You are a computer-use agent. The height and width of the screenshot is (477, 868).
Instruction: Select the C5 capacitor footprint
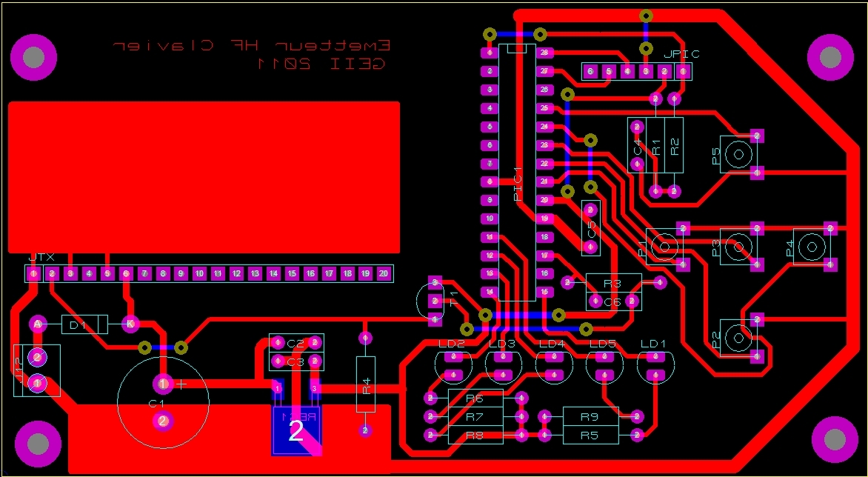(x=591, y=228)
